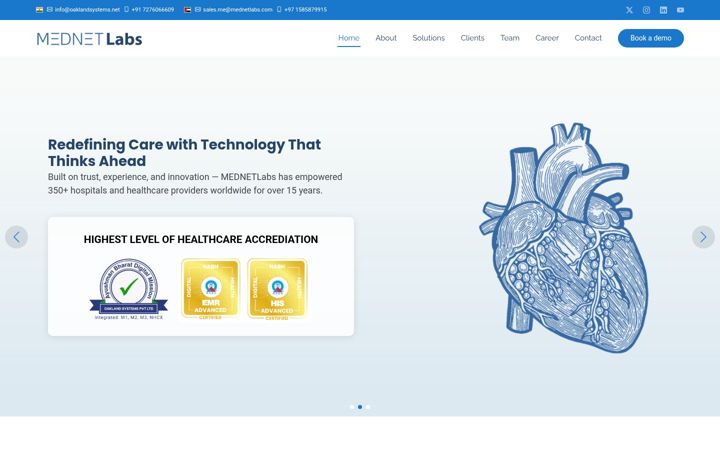Select the third carousel dot

tap(368, 407)
